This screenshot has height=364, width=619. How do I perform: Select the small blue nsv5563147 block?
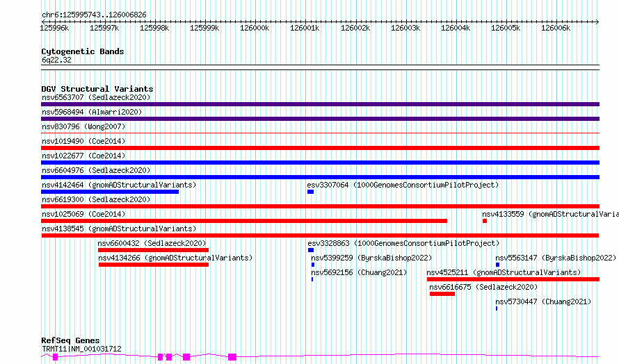[x=498, y=265]
